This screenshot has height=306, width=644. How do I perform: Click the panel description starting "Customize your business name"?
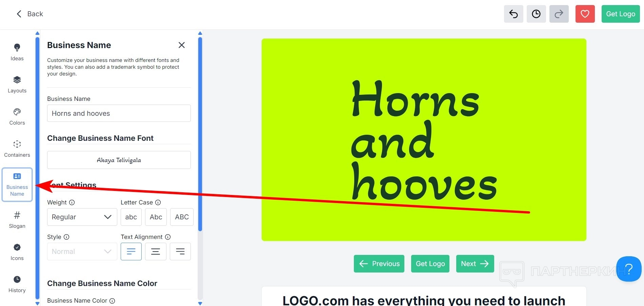pos(113,67)
